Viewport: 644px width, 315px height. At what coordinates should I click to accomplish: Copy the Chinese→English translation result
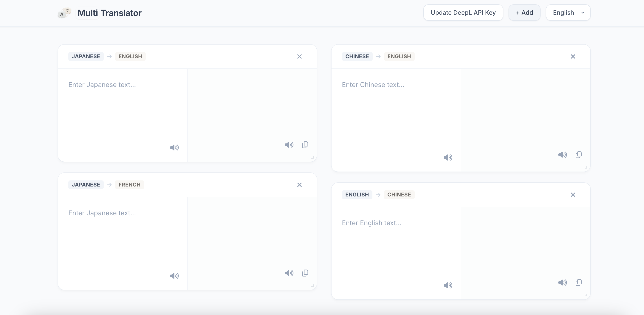click(x=578, y=155)
